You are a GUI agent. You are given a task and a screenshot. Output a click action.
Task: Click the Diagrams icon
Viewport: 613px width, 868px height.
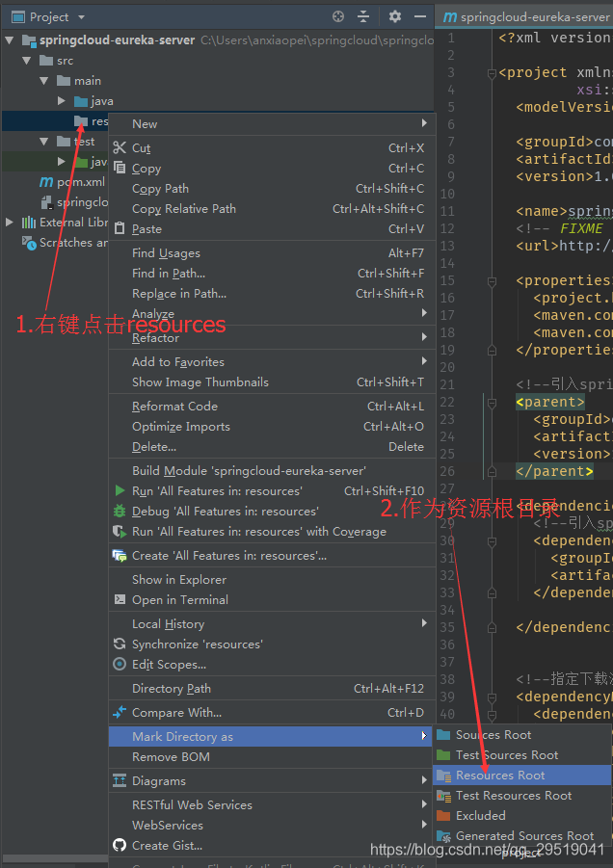(x=120, y=781)
